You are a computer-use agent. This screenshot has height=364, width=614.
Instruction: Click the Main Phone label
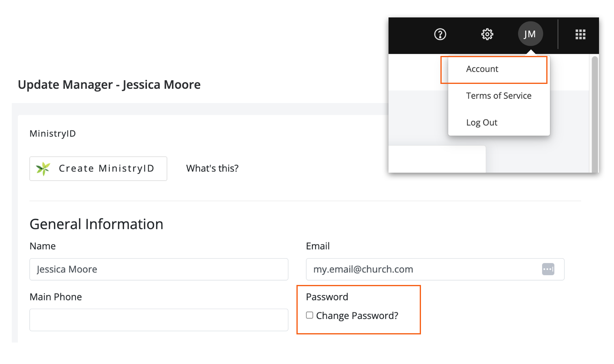56,297
